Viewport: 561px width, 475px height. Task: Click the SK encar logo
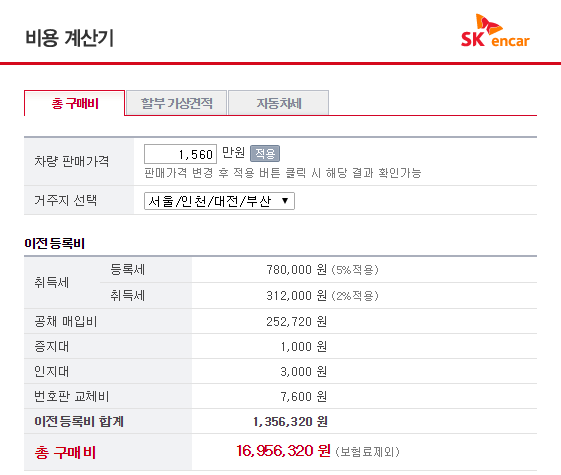(x=495, y=31)
